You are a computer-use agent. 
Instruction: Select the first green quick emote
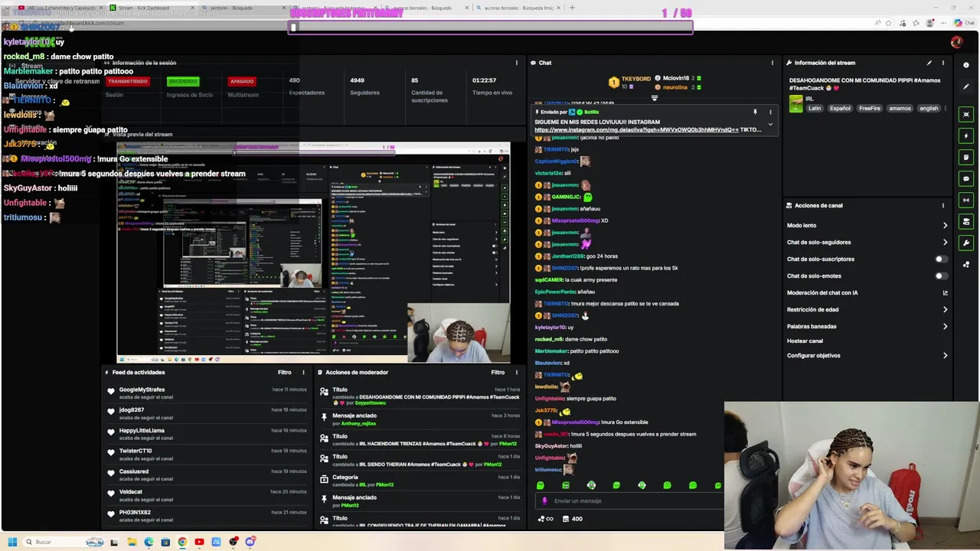click(x=541, y=485)
